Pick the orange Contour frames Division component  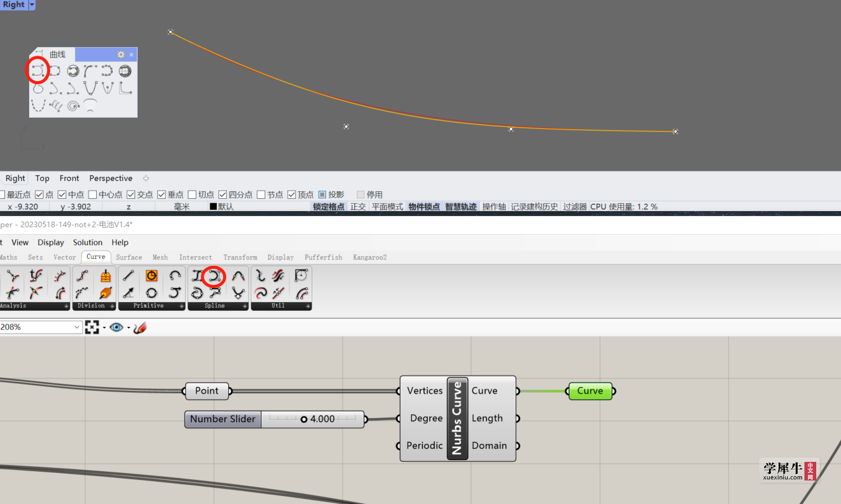click(106, 293)
